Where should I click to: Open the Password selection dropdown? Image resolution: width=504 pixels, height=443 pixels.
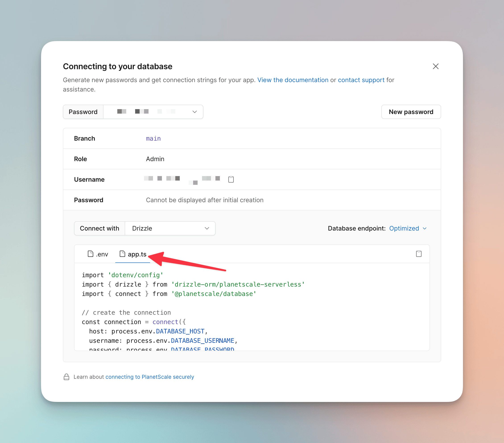(x=153, y=112)
